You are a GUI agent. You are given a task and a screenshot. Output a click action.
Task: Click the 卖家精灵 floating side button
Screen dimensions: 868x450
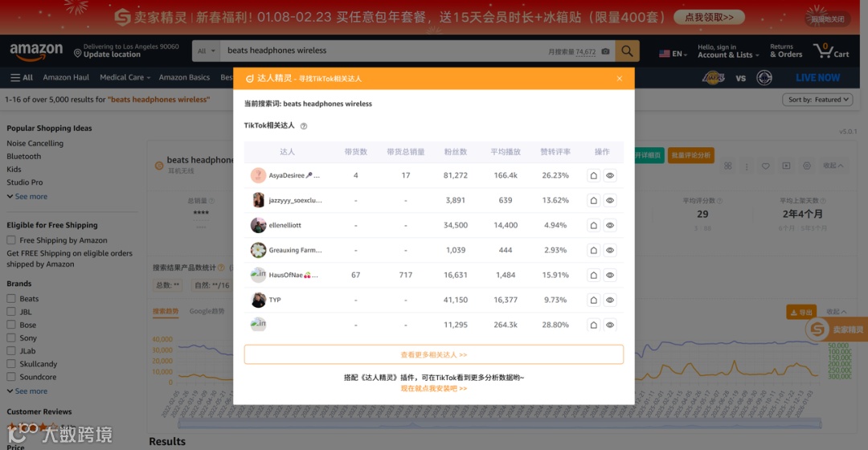[837, 330]
